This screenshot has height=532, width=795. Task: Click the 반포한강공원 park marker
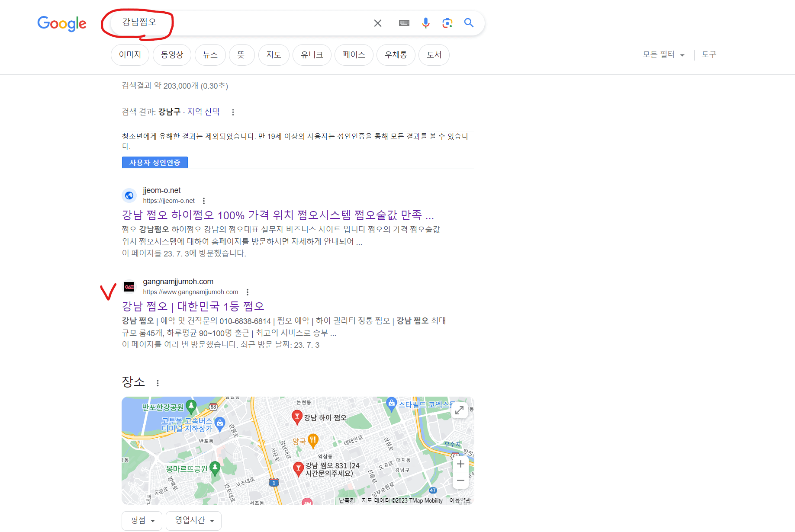pyautogui.click(x=191, y=406)
